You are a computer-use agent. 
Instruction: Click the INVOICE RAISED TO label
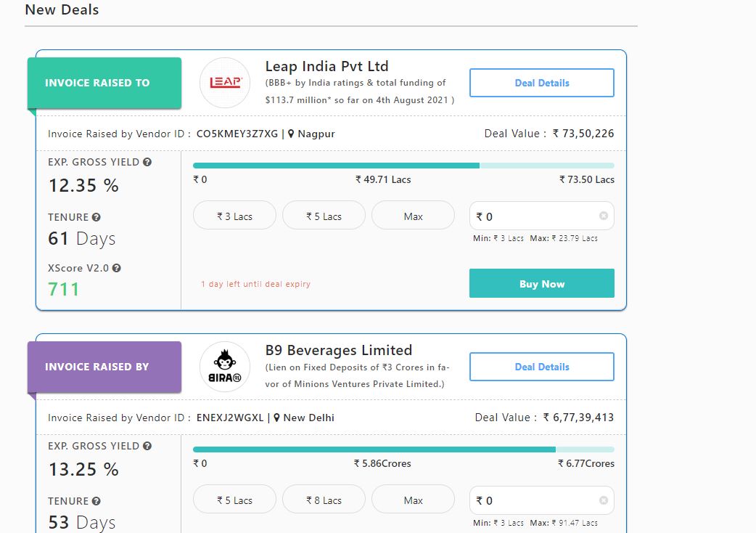coord(97,83)
